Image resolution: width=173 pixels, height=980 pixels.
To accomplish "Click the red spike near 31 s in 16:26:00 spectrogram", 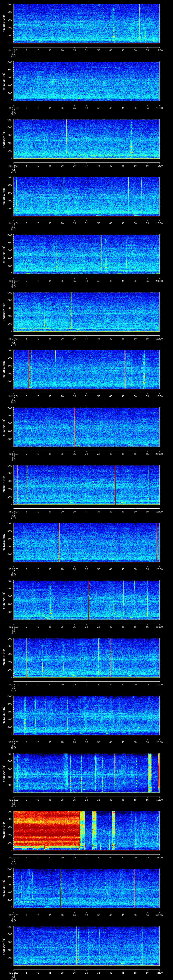I will (89, 600).
